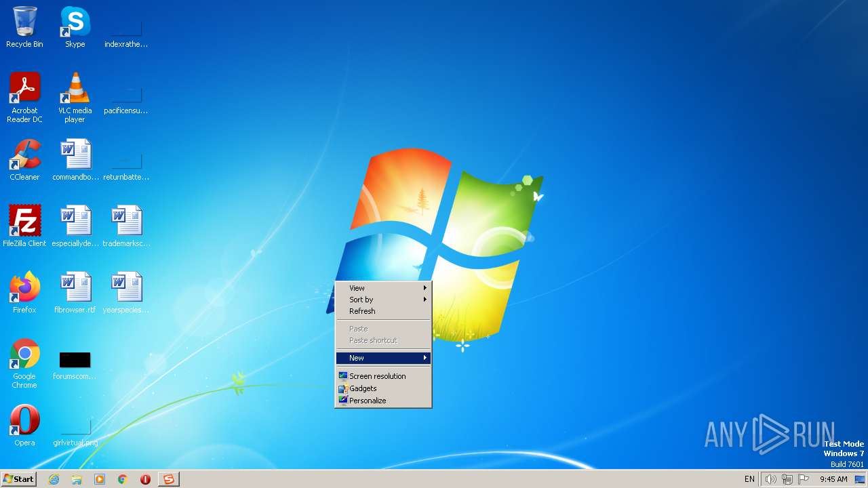868x488 pixels.
Task: Launch Windows Media Player from taskbar
Action: (100, 479)
